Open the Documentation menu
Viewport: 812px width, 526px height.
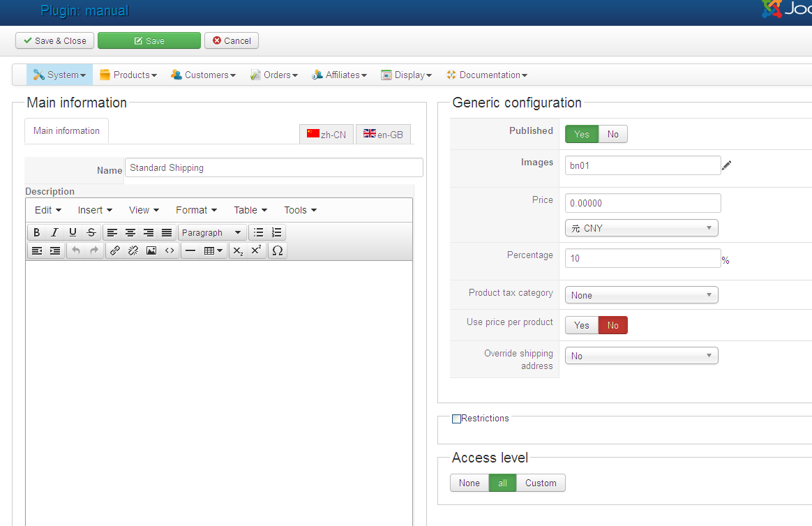click(487, 75)
